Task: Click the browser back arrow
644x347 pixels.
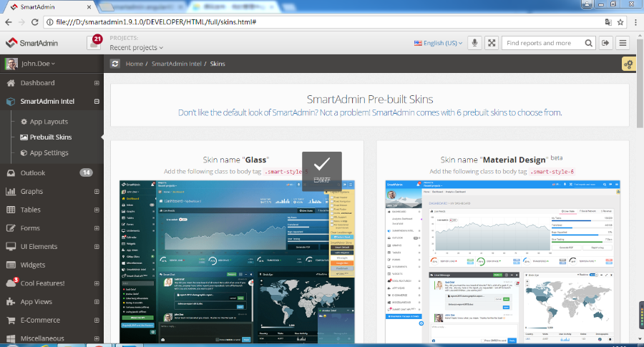Action: pos(8,22)
